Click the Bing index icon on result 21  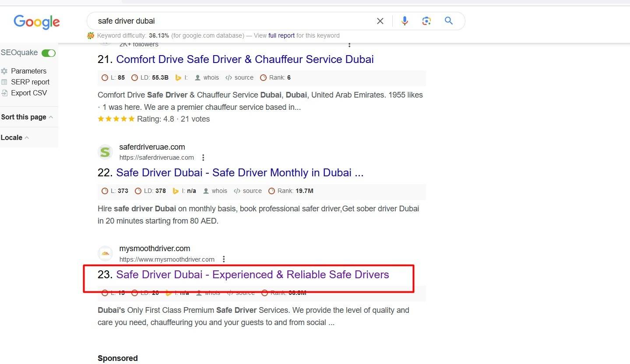tap(178, 77)
